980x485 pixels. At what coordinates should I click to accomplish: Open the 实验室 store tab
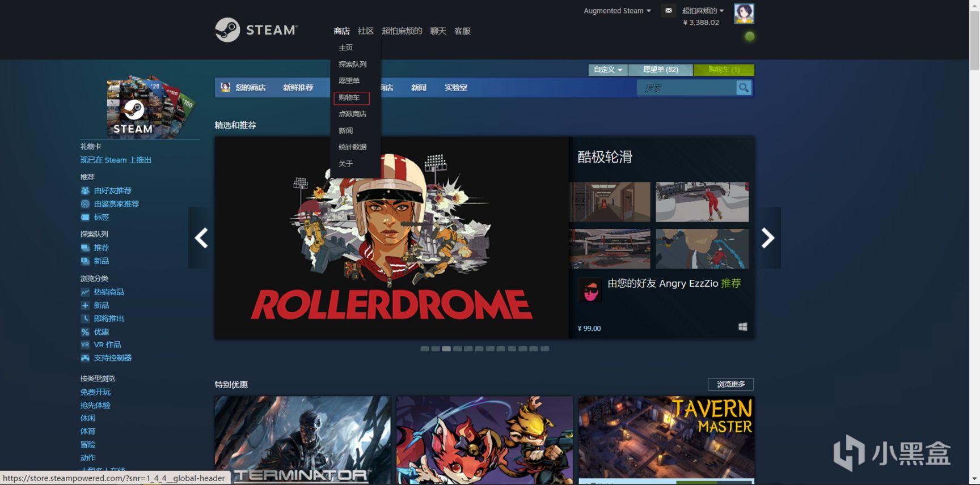pyautogui.click(x=456, y=88)
